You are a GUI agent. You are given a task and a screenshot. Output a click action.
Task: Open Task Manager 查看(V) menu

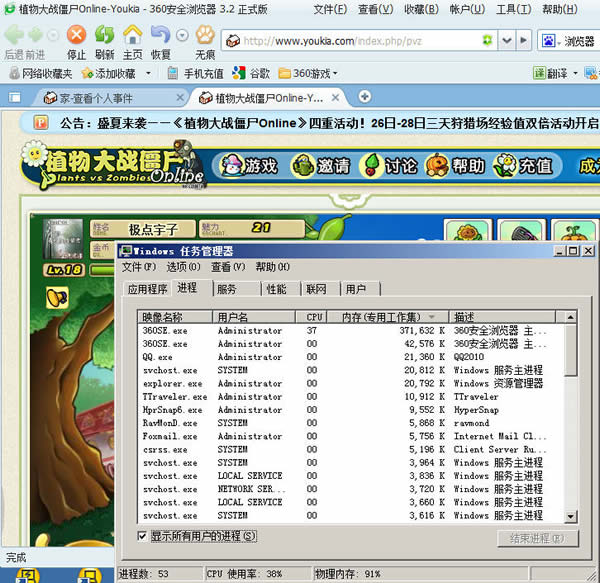click(x=228, y=267)
